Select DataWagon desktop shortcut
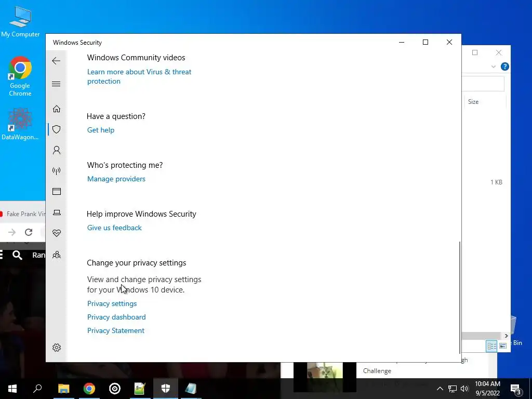This screenshot has height=399, width=532. click(x=20, y=124)
